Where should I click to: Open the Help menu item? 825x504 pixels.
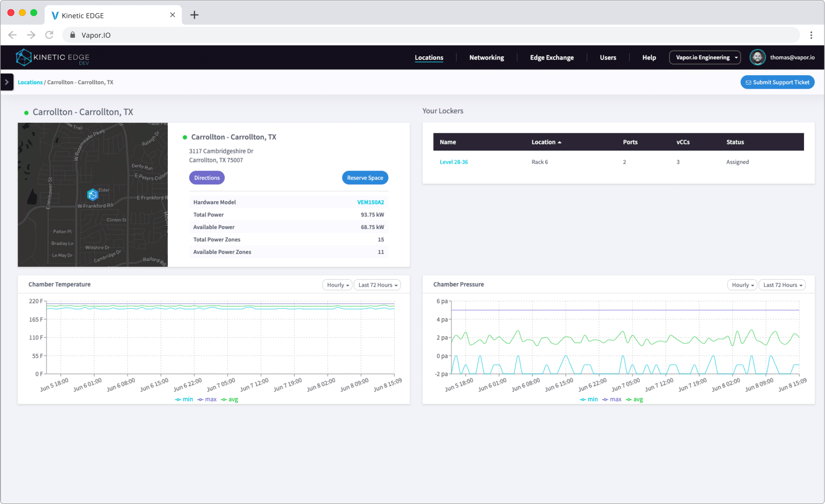[x=649, y=58]
